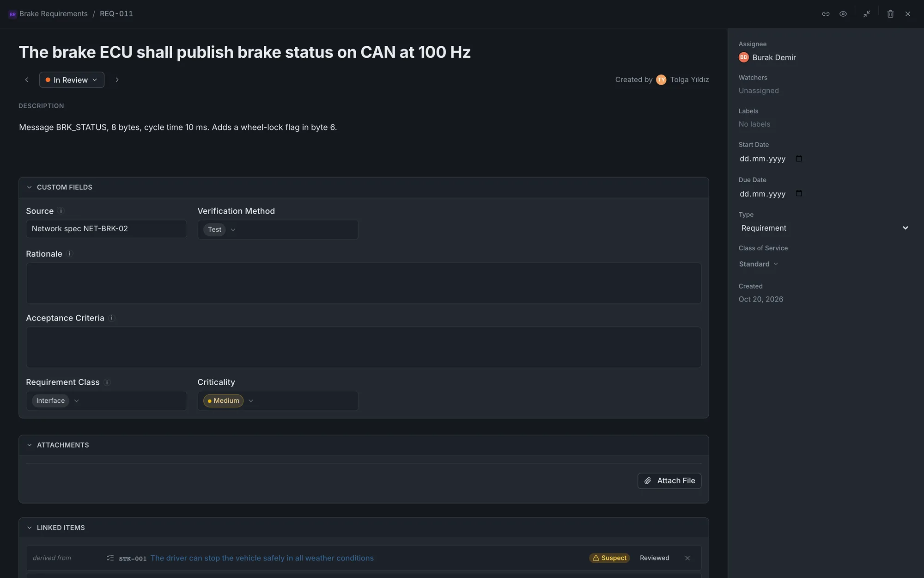Viewport: 924px width, 578px height.
Task: Close the REQ-011 detail panel
Action: [908, 14]
